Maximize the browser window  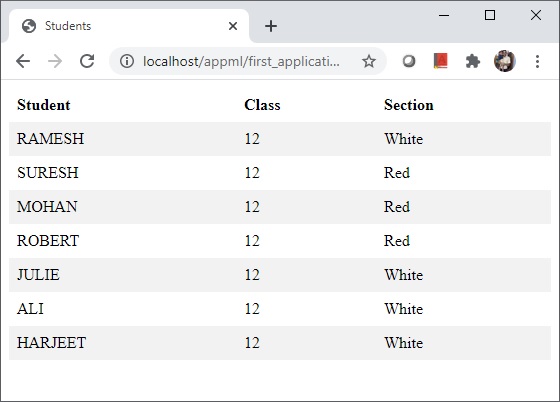pyautogui.click(x=490, y=15)
